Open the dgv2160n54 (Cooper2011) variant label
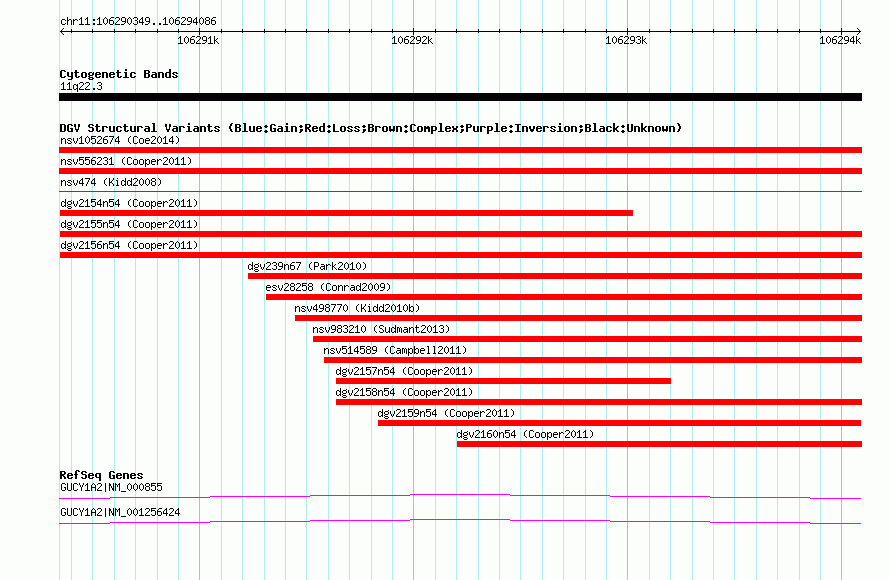Viewport: 890px width, 580px height. click(x=525, y=434)
